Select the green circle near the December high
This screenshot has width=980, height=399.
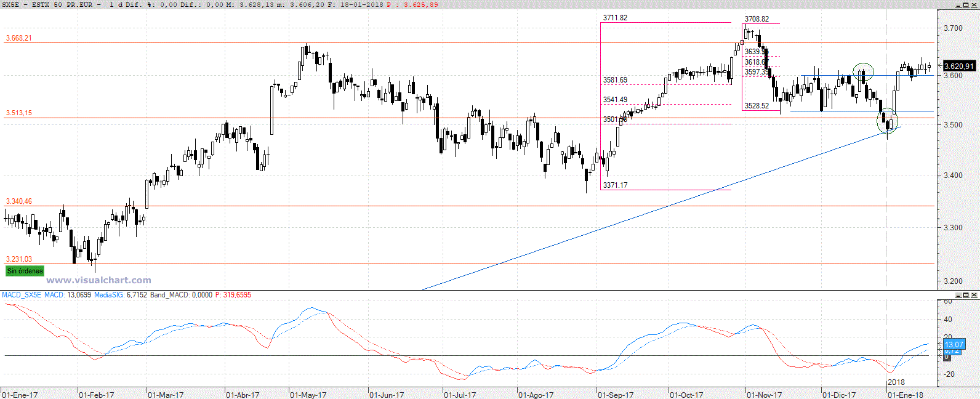coord(863,73)
